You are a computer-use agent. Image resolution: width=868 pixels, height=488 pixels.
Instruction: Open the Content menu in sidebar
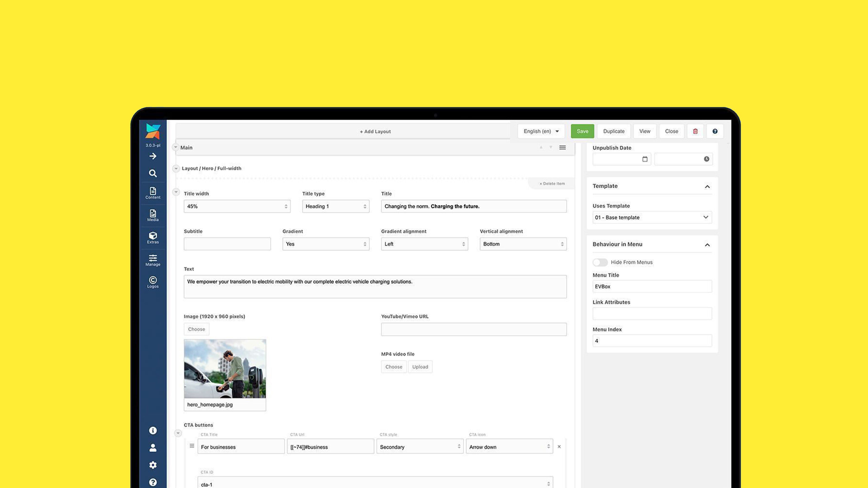coord(153,193)
